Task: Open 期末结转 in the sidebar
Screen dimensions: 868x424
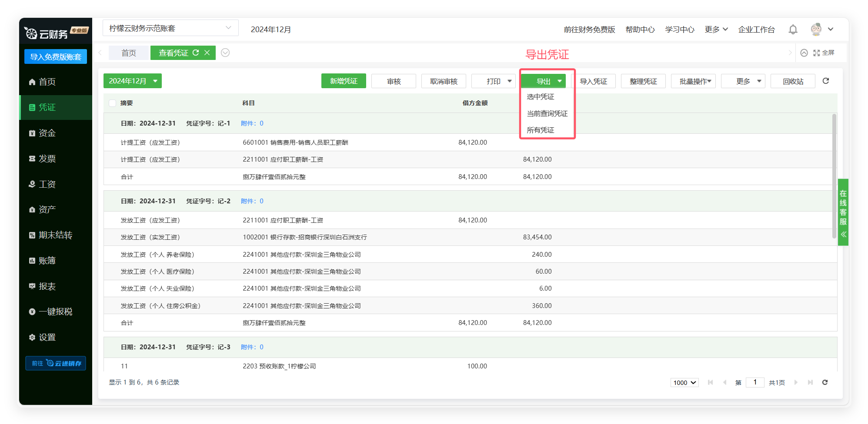Action: pyautogui.click(x=55, y=235)
